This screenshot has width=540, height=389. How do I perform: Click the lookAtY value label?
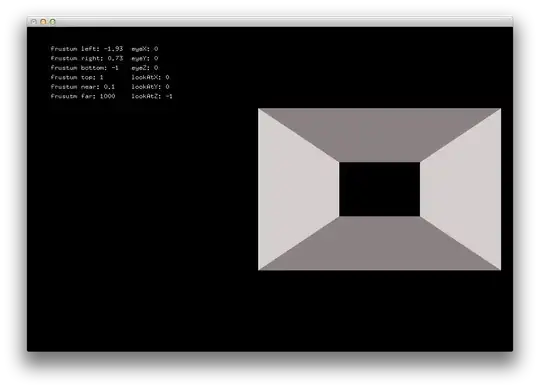click(x=150, y=87)
